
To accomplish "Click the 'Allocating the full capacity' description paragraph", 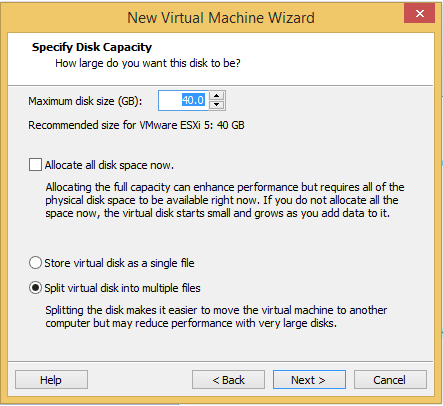I will pyautogui.click(x=225, y=200).
